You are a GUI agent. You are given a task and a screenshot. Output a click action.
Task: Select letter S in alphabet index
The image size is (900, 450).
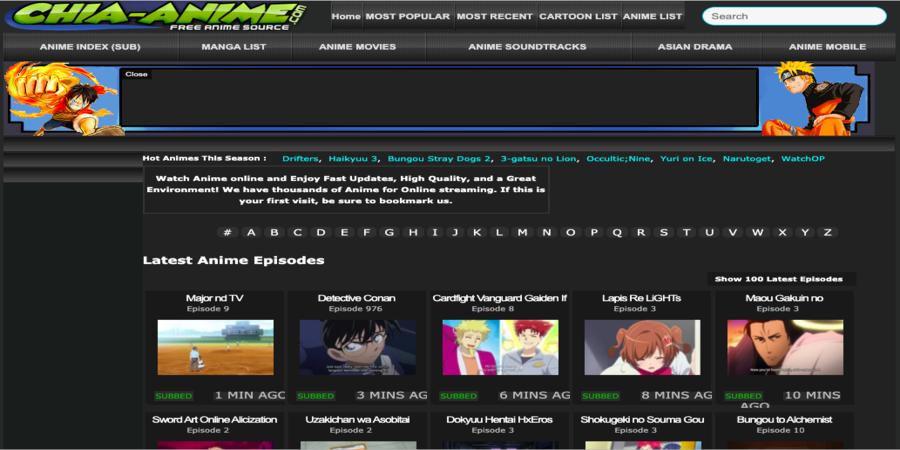pos(664,232)
